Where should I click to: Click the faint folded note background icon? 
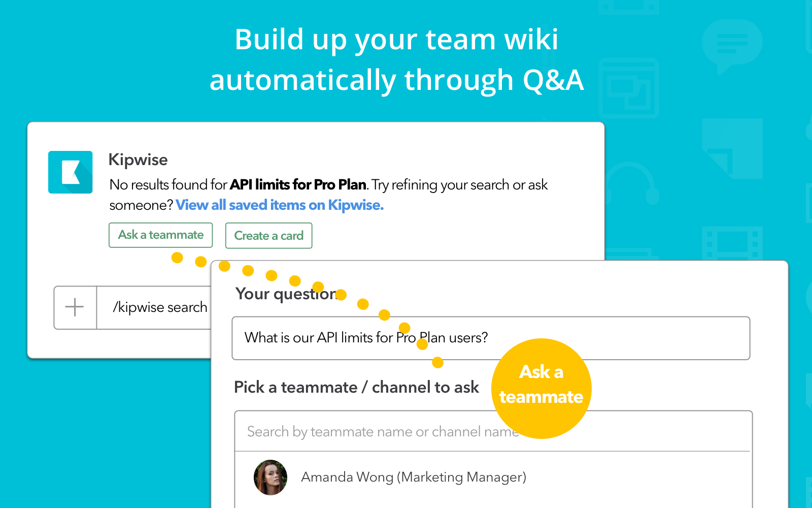(x=732, y=148)
